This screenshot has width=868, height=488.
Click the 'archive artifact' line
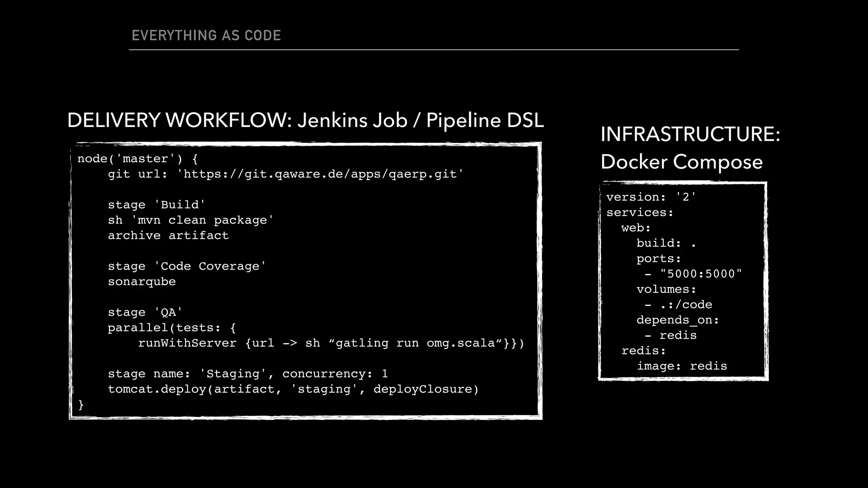point(168,236)
